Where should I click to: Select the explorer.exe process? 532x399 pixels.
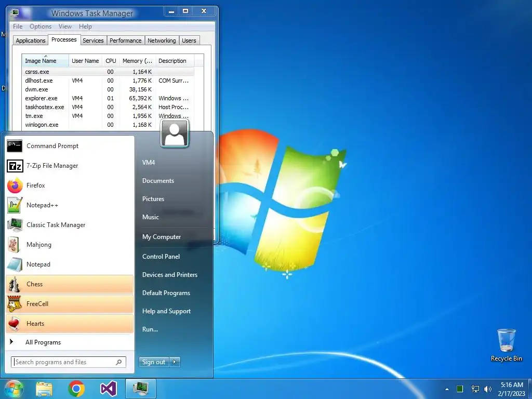109,98
